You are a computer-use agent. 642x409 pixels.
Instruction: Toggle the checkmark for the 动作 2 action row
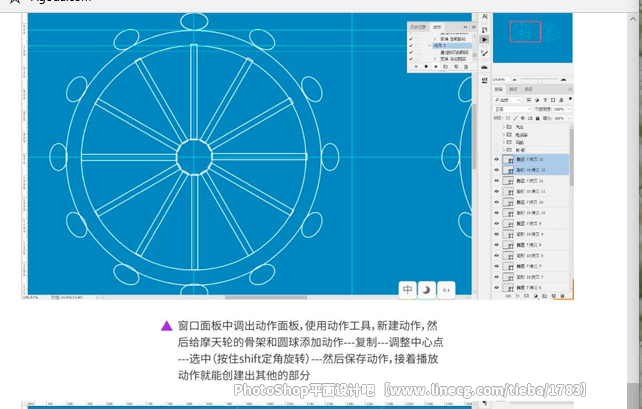tap(411, 45)
